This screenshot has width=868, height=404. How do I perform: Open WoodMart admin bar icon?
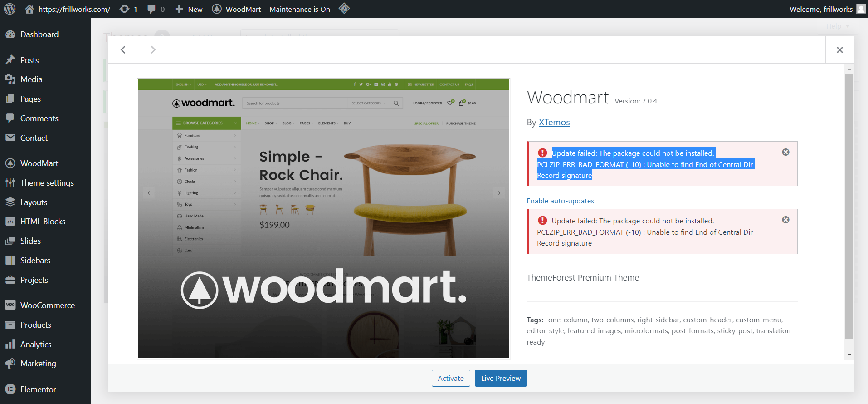[x=217, y=9]
